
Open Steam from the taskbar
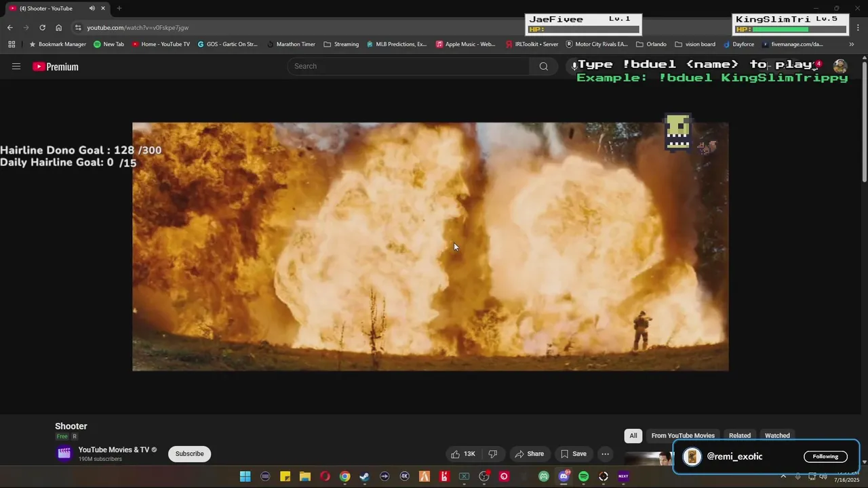tap(365, 476)
